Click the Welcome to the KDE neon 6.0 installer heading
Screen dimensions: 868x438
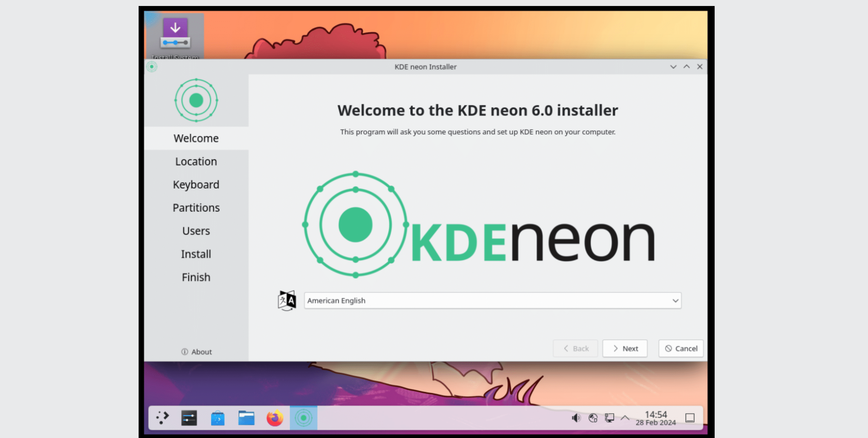pyautogui.click(x=478, y=110)
